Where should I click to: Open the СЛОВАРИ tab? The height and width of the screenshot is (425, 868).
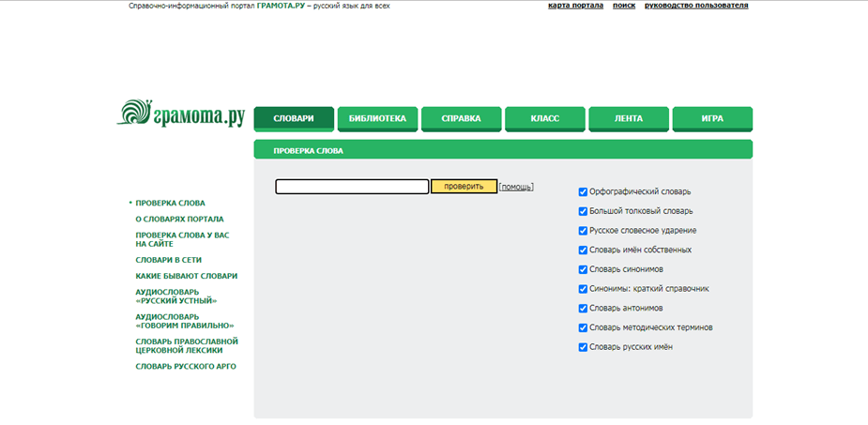(x=294, y=119)
